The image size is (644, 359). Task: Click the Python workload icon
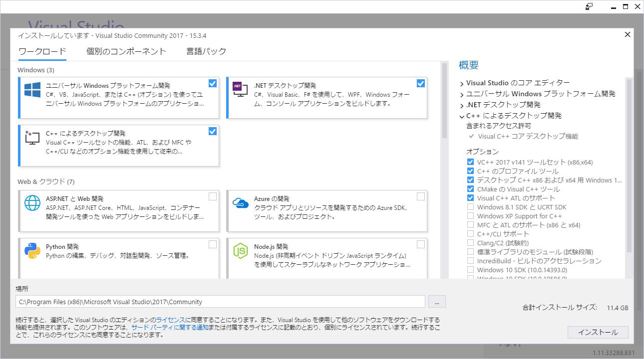pos(32,251)
